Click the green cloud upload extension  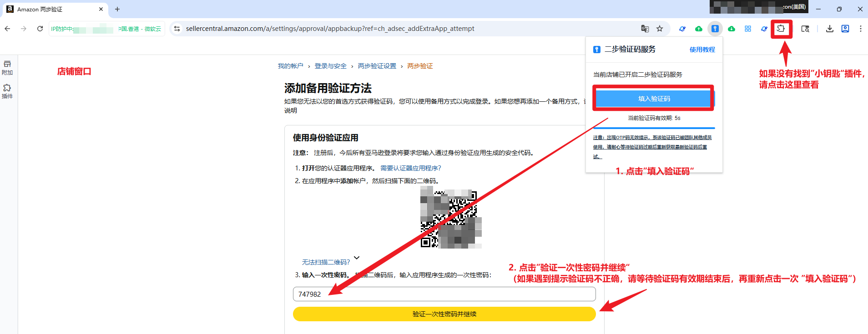[x=699, y=29]
